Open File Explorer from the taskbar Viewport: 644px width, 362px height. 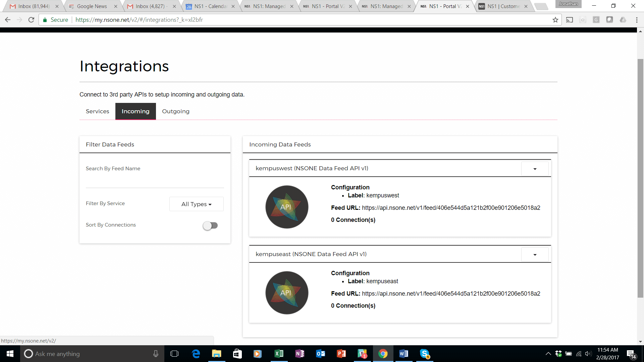pyautogui.click(x=217, y=354)
